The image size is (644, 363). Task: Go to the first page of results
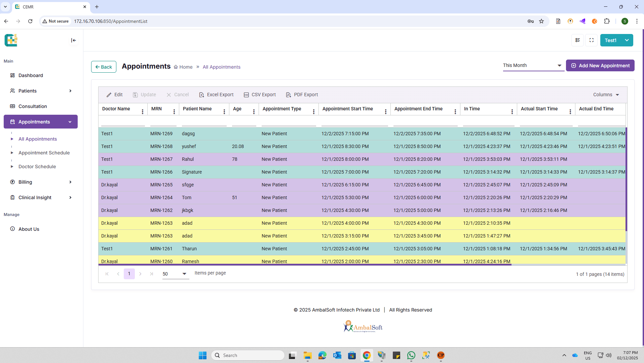(x=107, y=274)
